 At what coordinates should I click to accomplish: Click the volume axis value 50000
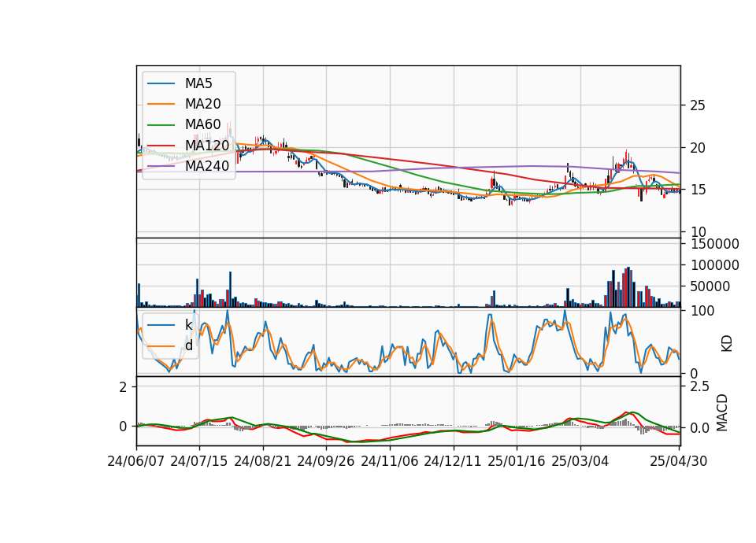[x=710, y=286]
